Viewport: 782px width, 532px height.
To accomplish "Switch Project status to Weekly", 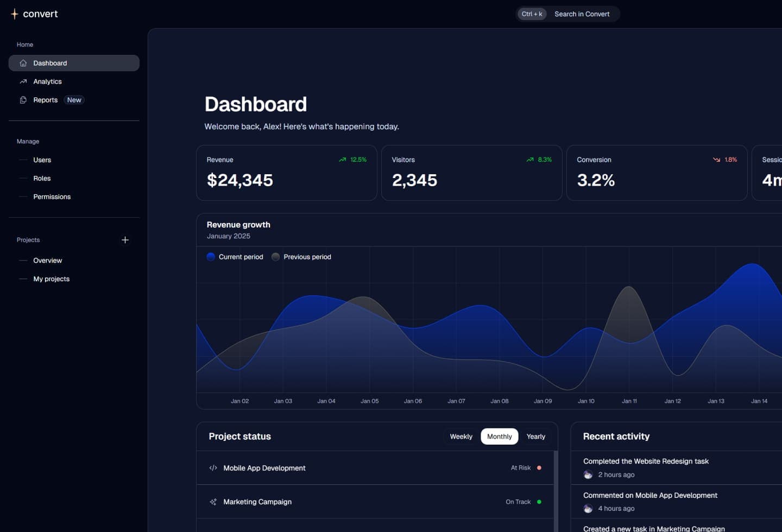I will pos(461,436).
